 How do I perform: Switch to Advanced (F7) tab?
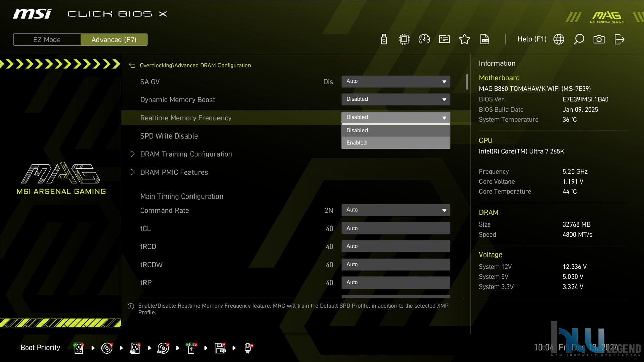(114, 40)
